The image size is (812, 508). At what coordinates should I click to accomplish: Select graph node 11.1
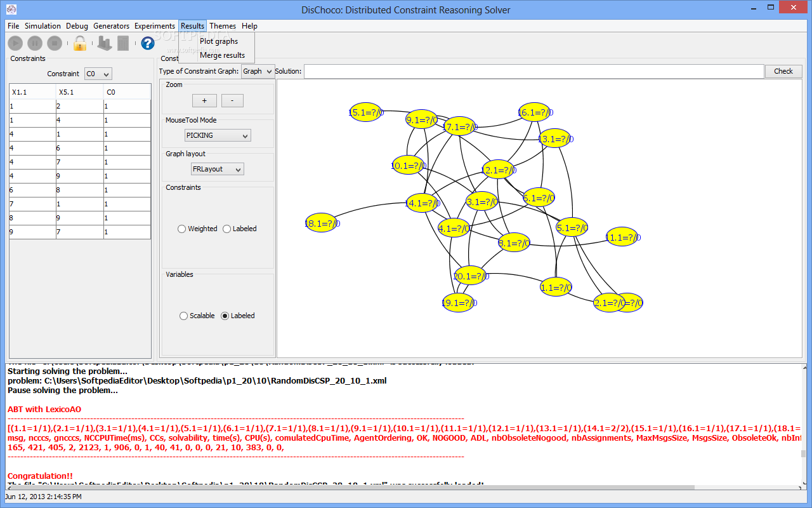622,237
